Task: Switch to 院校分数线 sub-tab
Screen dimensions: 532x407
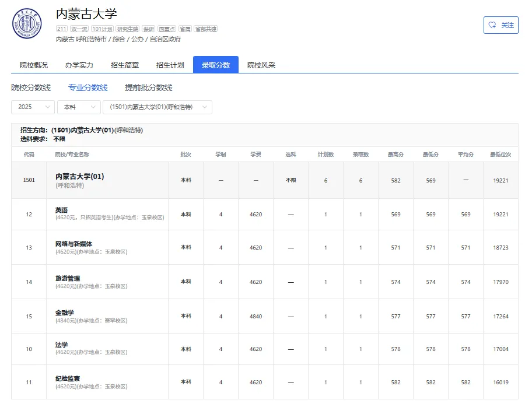Action: click(x=31, y=87)
